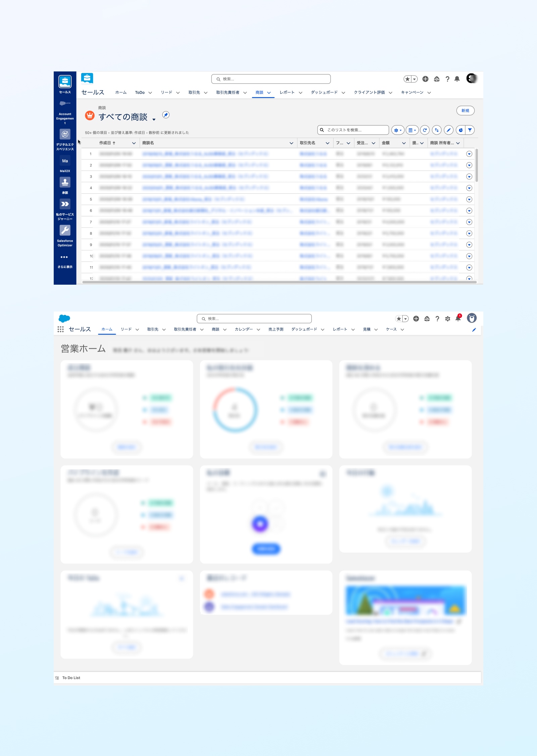Click the plus global actions icon on 営業ホーム
Screen dimensions: 537x756
(x=416, y=319)
